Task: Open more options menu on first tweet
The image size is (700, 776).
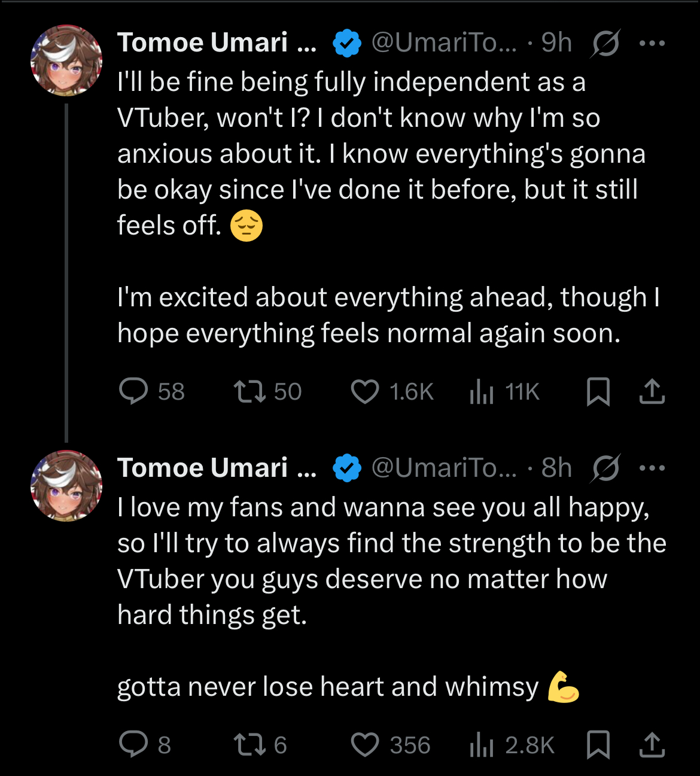Action: pos(652,43)
